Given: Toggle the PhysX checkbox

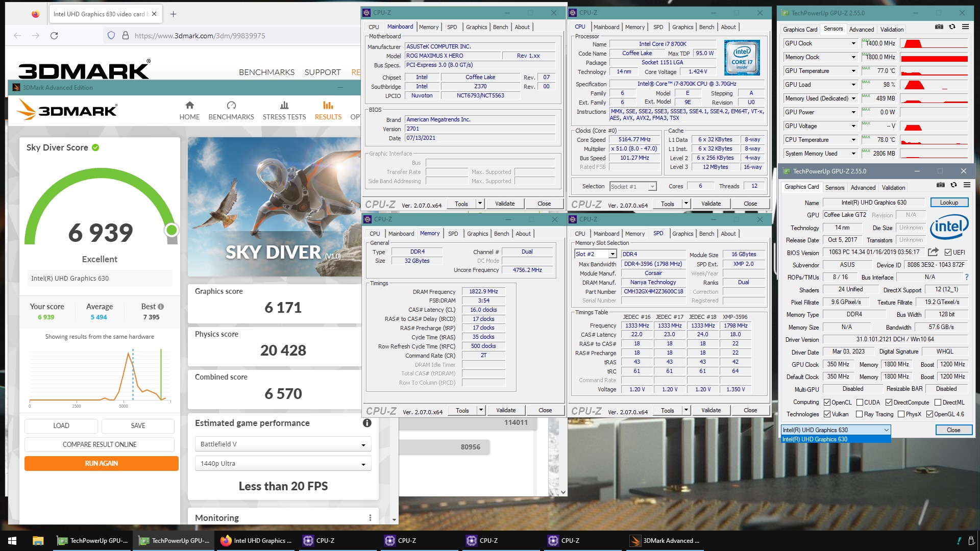Looking at the screenshot, I should pos(901,414).
